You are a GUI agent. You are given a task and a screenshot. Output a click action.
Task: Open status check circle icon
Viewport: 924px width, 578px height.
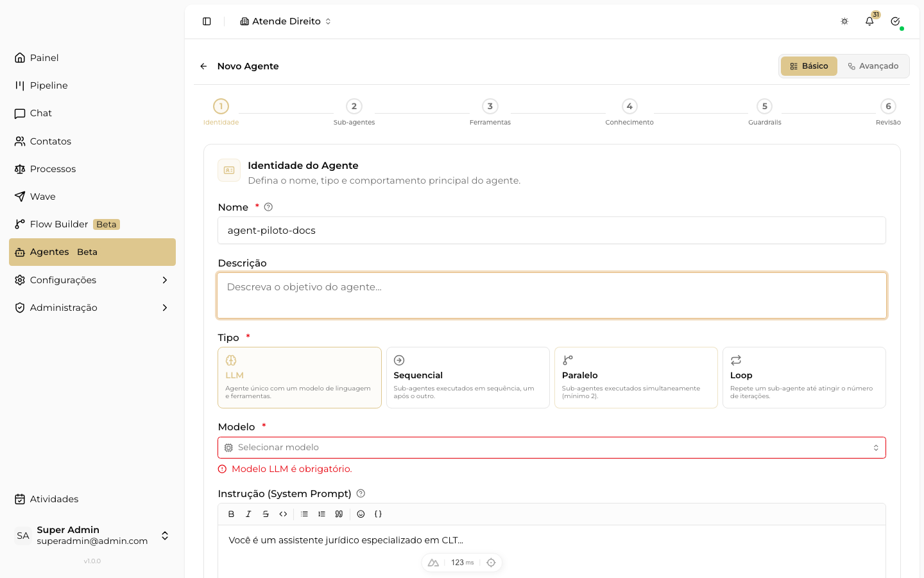tap(895, 21)
